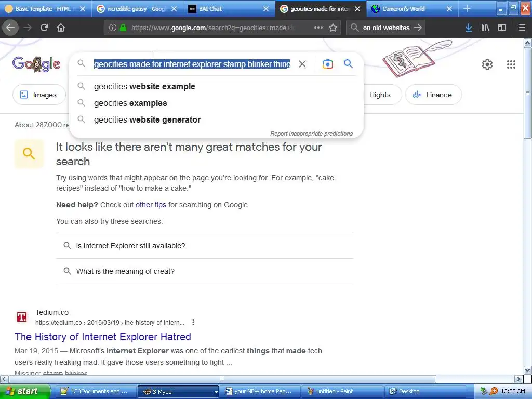The width and height of the screenshot is (532, 399).
Task: Open the downloads panel
Action: point(469,28)
